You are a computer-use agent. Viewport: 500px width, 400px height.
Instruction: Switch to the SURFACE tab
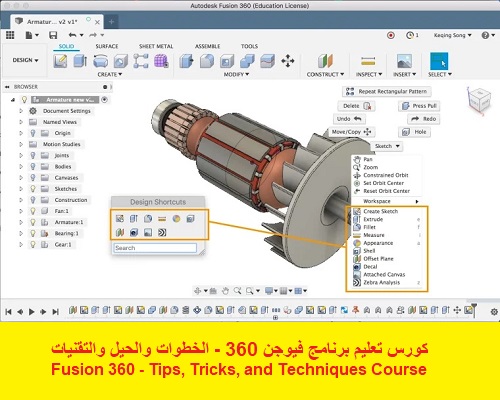[x=107, y=46]
